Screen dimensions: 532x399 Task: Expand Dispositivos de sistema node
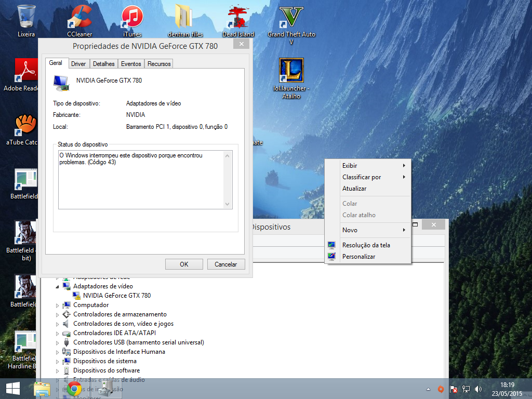tap(57, 362)
